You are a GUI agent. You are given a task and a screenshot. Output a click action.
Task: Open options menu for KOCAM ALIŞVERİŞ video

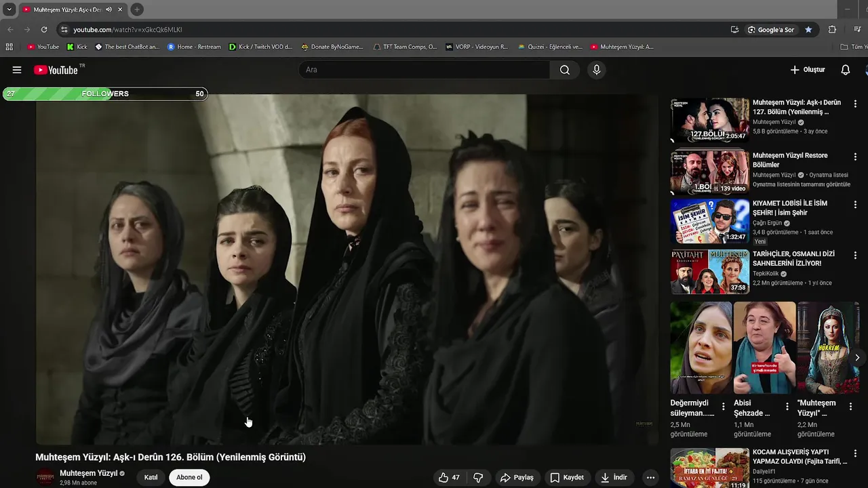click(x=855, y=453)
